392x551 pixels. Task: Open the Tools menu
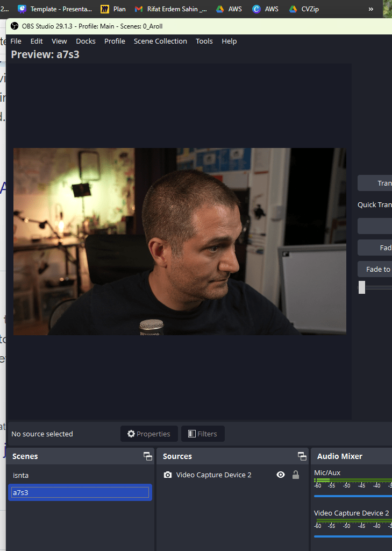(204, 41)
